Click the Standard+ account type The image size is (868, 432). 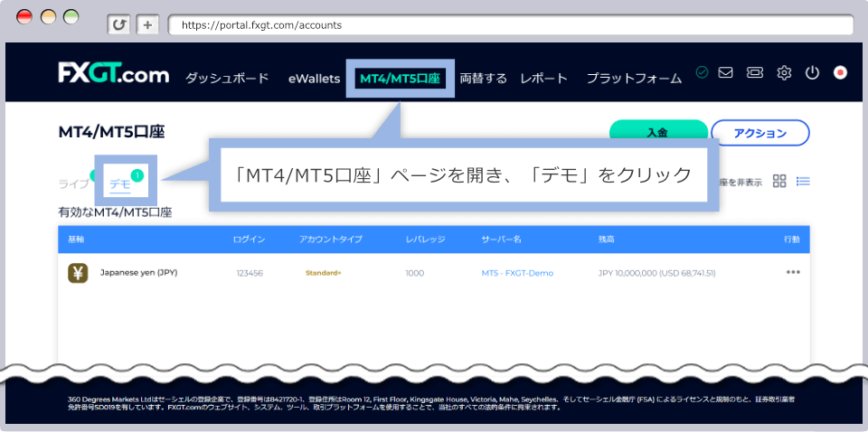pos(324,273)
